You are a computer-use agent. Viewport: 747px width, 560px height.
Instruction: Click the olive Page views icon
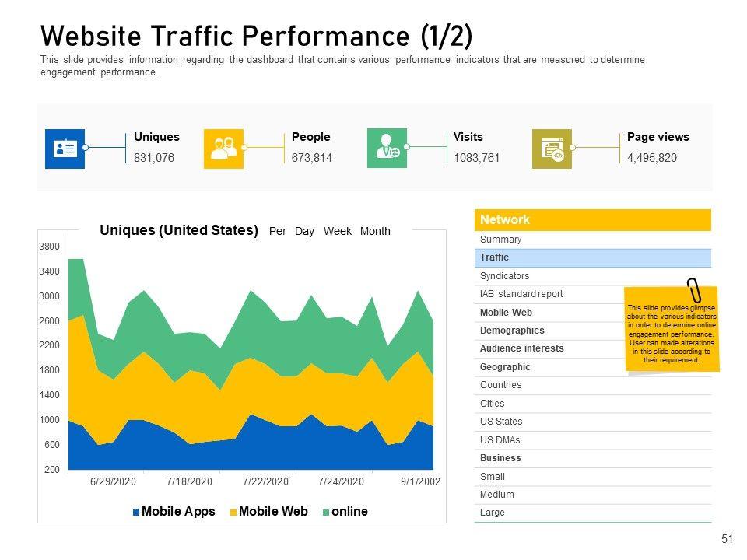point(552,149)
